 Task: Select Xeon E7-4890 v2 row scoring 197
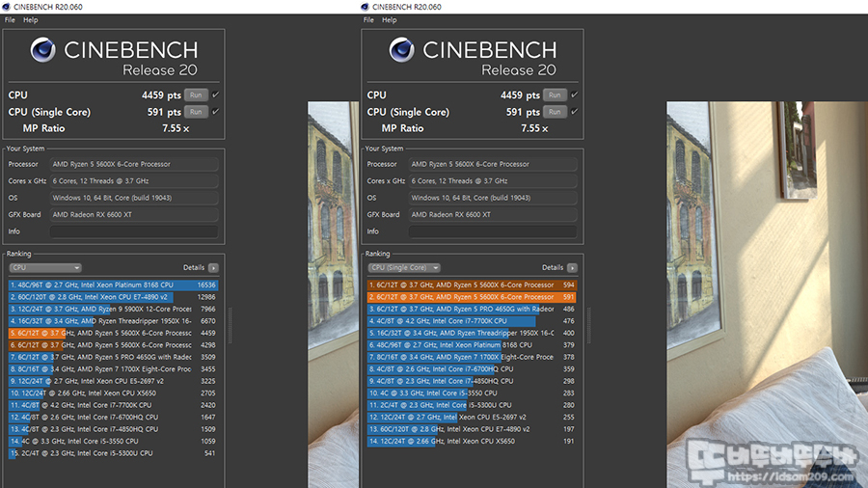click(472, 429)
